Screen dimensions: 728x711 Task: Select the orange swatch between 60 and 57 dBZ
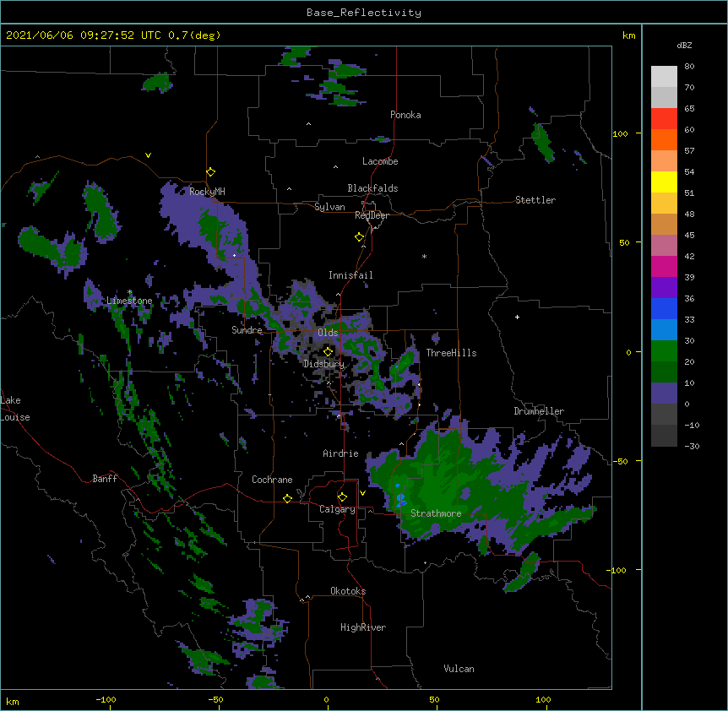pyautogui.click(x=664, y=139)
